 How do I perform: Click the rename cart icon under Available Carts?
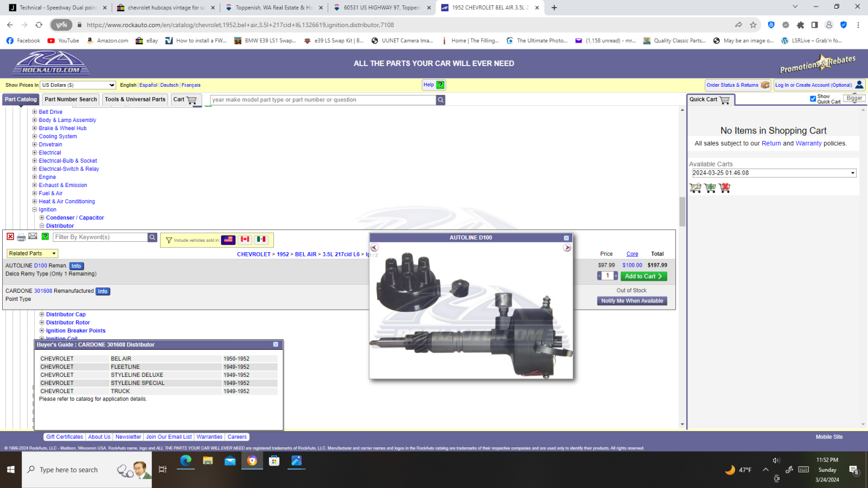[695, 188]
